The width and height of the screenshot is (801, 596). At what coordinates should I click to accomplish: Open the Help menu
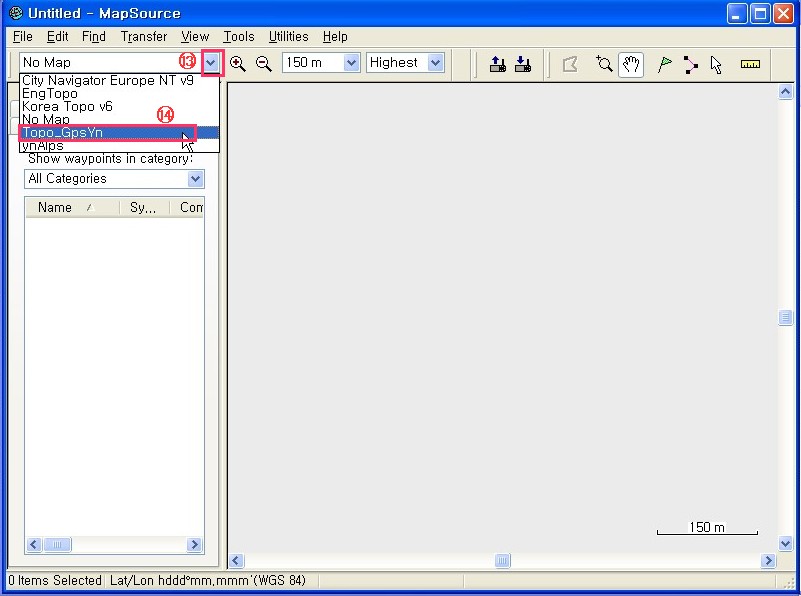click(335, 37)
